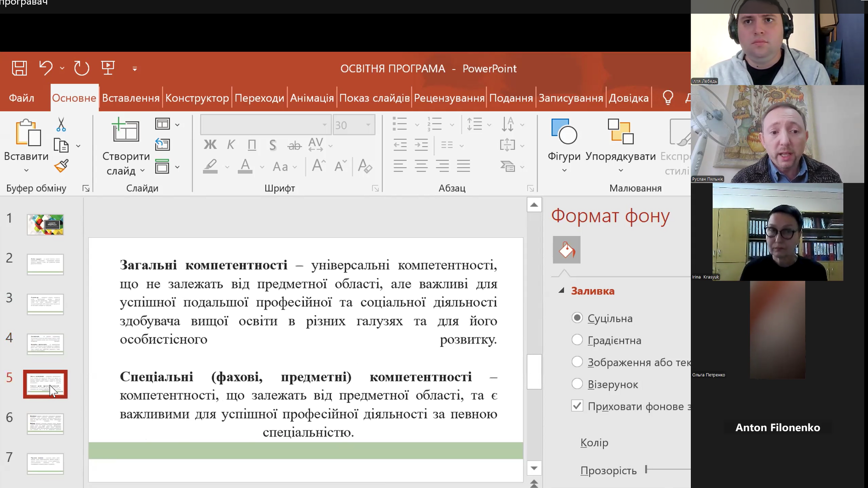Open the Фігури shapes gallery
Viewport: 868px width, 488px height.
tap(564, 145)
